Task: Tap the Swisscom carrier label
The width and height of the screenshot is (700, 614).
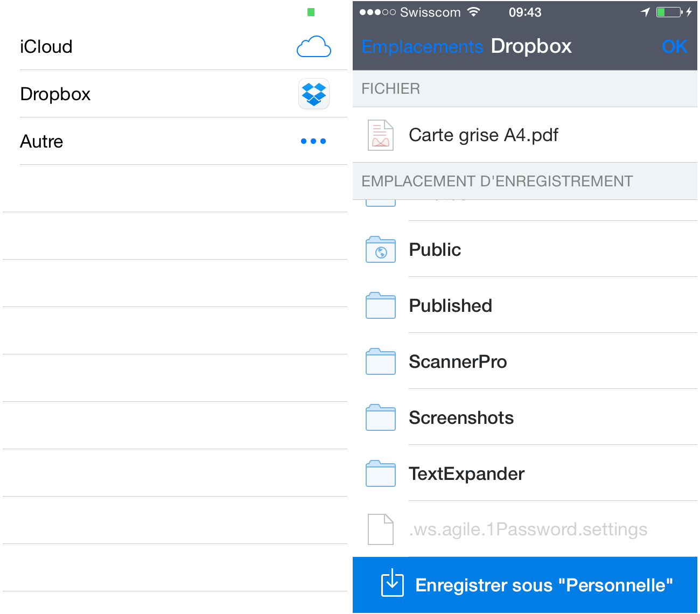Action: pyautogui.click(x=430, y=12)
